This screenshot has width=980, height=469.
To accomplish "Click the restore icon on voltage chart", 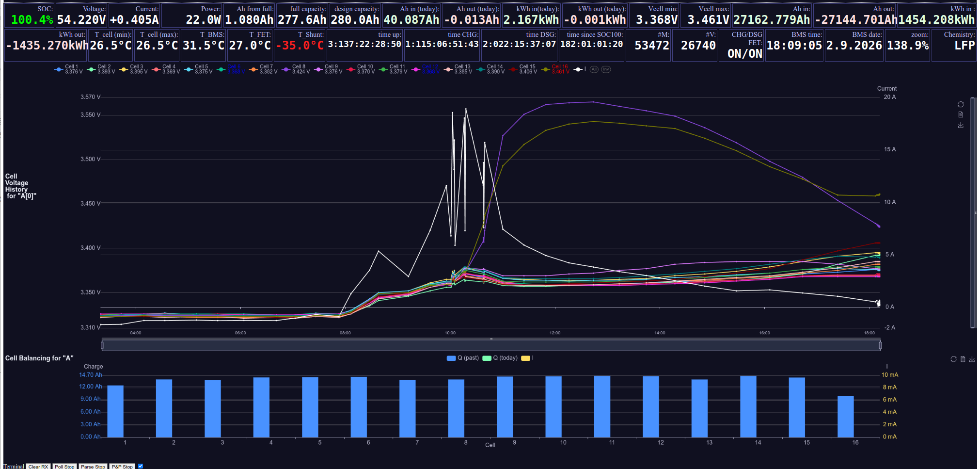I will coord(961,105).
